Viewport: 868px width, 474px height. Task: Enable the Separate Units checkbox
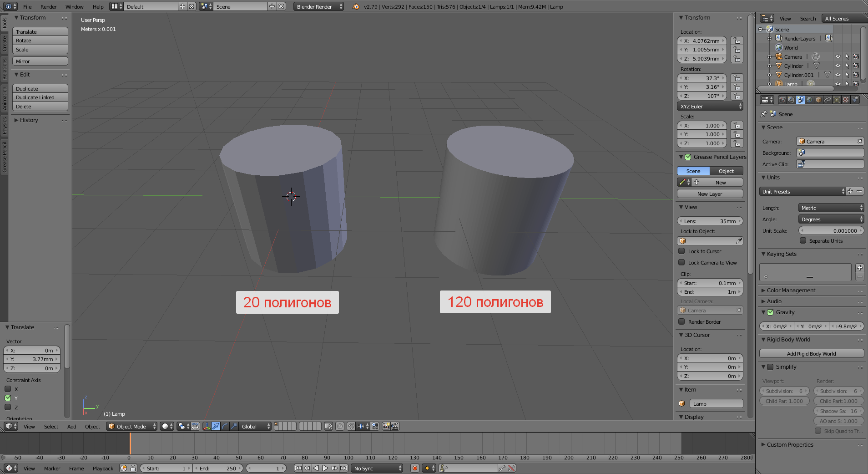[x=803, y=241]
